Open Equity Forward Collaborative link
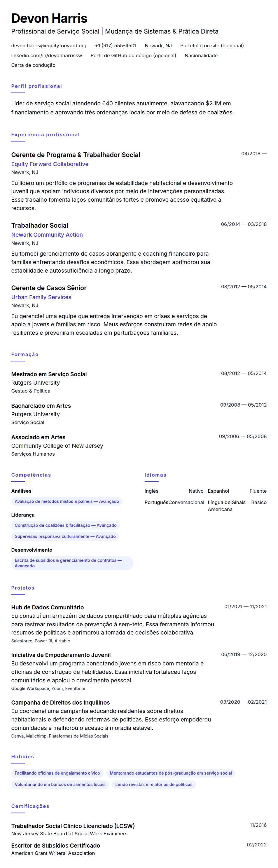The image size is (278, 868). tap(50, 164)
